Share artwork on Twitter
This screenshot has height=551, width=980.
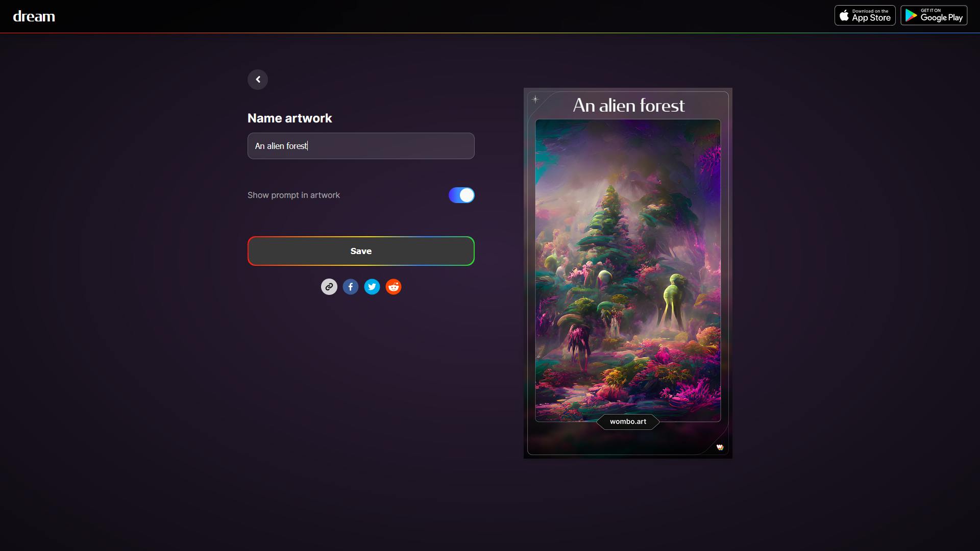tap(372, 287)
